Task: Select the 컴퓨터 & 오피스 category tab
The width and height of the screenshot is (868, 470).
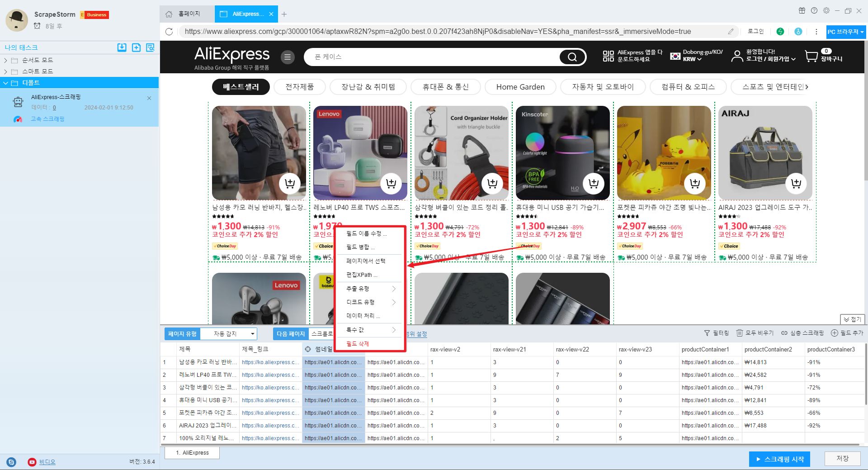Action: point(688,87)
